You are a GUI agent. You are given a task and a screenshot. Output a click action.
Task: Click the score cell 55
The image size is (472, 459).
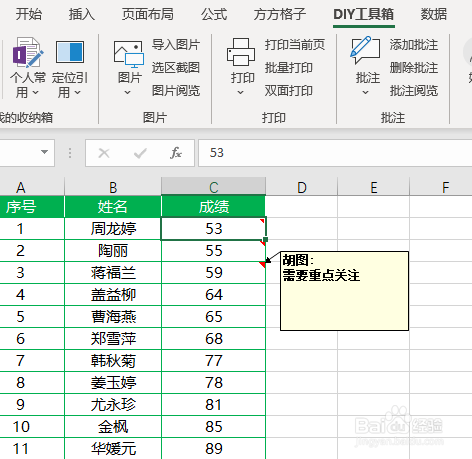pyautogui.click(x=214, y=251)
